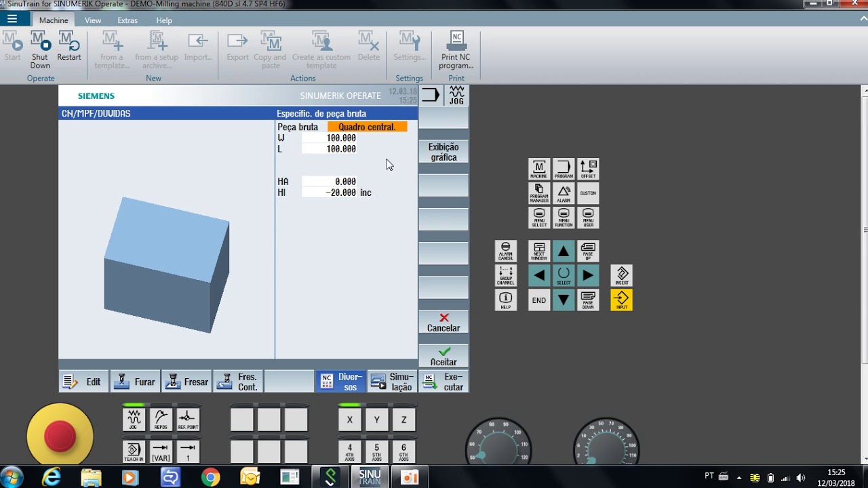Click the GROUP CHANNEL key
The width and height of the screenshot is (868, 488).
tap(506, 276)
